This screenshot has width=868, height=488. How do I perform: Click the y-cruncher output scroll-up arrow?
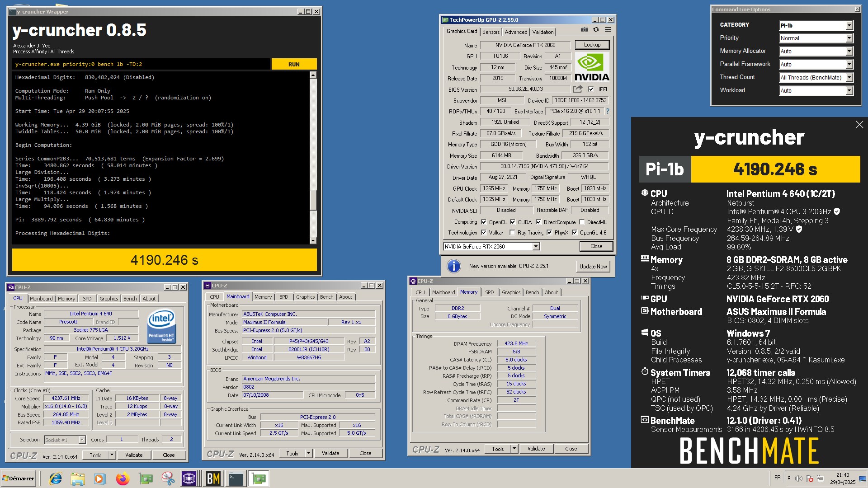(x=313, y=75)
